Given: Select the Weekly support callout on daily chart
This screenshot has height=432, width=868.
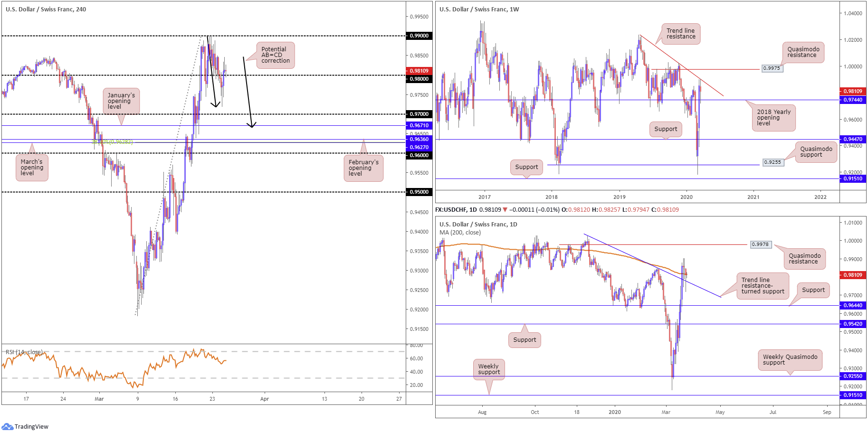Looking at the screenshot, I should pyautogui.click(x=489, y=369).
